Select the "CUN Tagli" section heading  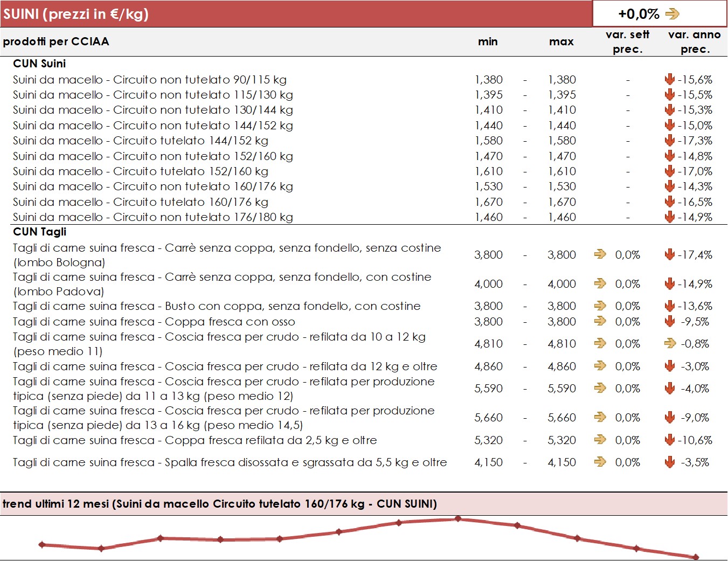click(x=40, y=232)
